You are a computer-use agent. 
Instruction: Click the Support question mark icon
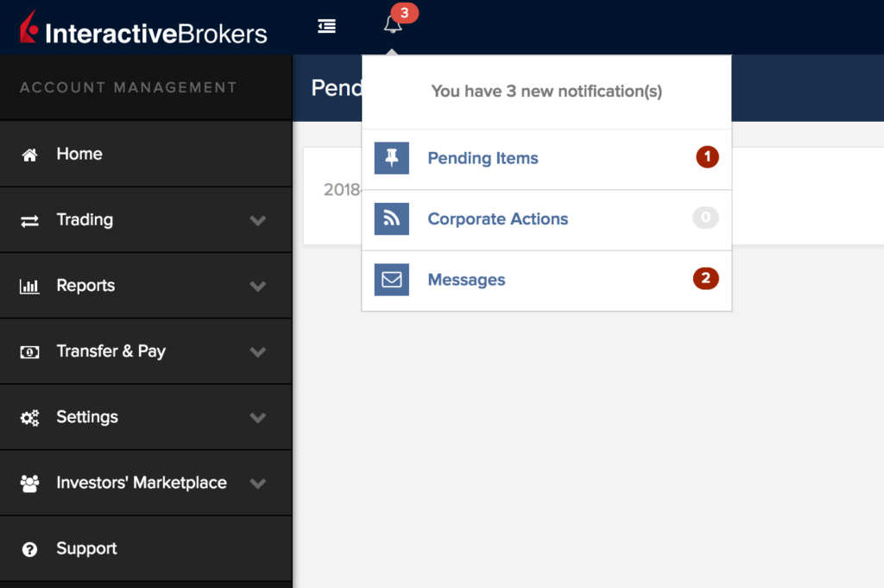[x=30, y=549]
